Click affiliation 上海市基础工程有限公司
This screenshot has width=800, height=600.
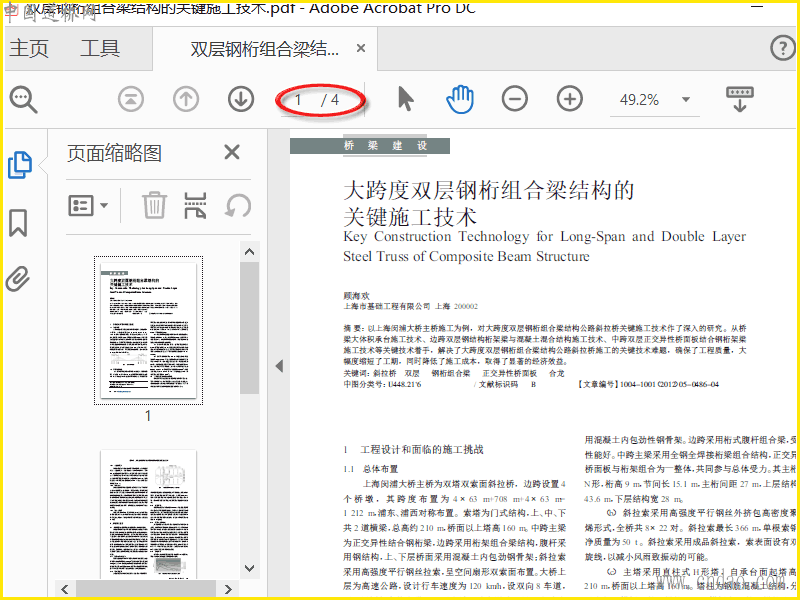[x=387, y=307]
